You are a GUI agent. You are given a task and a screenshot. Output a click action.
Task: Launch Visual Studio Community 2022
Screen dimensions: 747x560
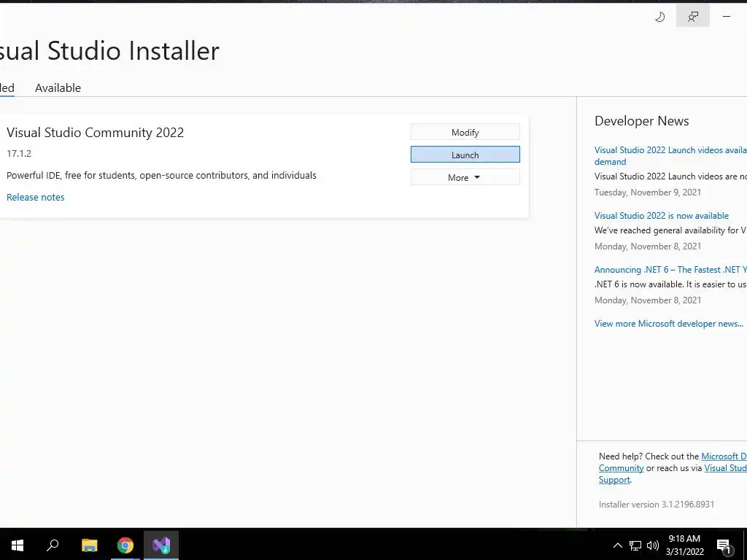point(465,155)
